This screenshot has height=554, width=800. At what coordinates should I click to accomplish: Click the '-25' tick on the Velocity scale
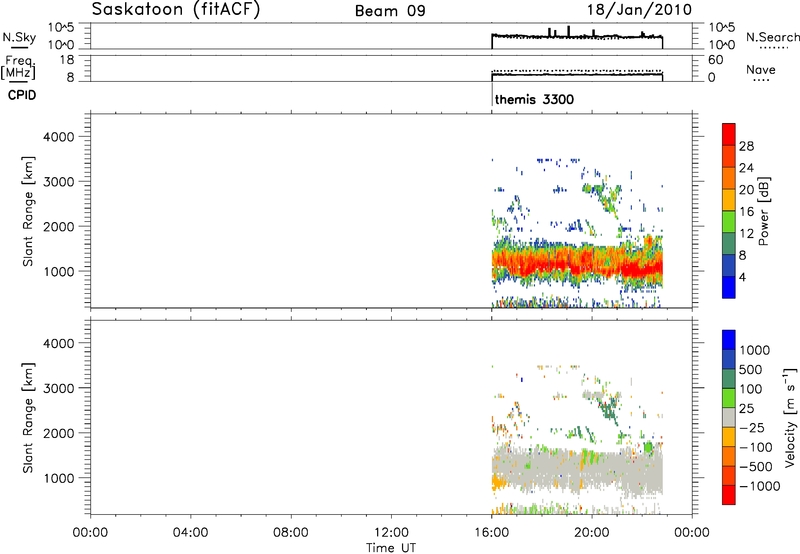[752, 427]
